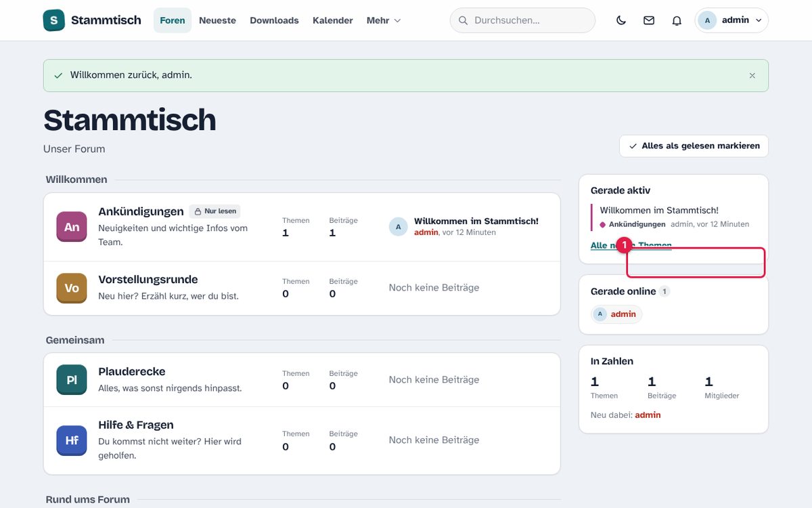Expand the Mehr menu
Image resolution: width=812 pixels, height=508 pixels.
[x=384, y=20]
